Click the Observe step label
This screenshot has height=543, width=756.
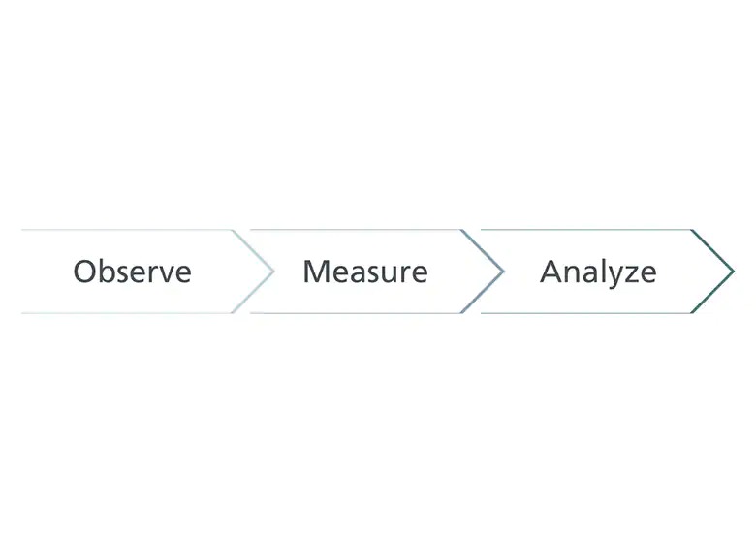tap(132, 271)
